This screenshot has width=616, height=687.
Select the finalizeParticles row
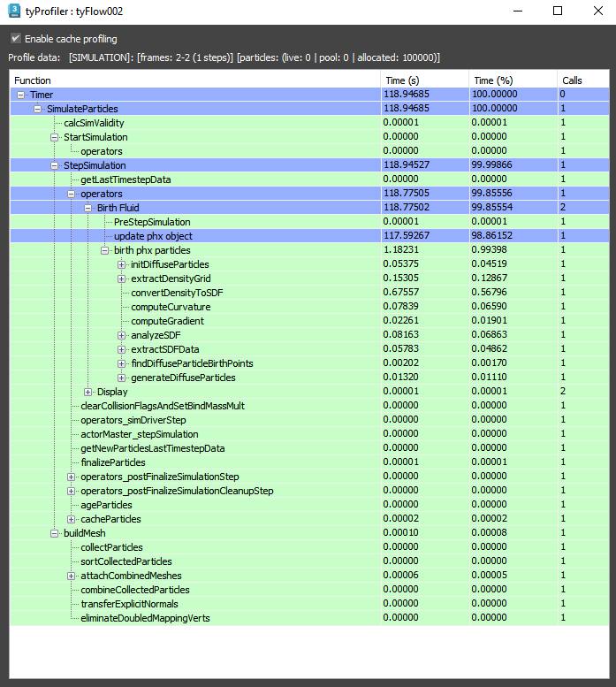pos(309,462)
